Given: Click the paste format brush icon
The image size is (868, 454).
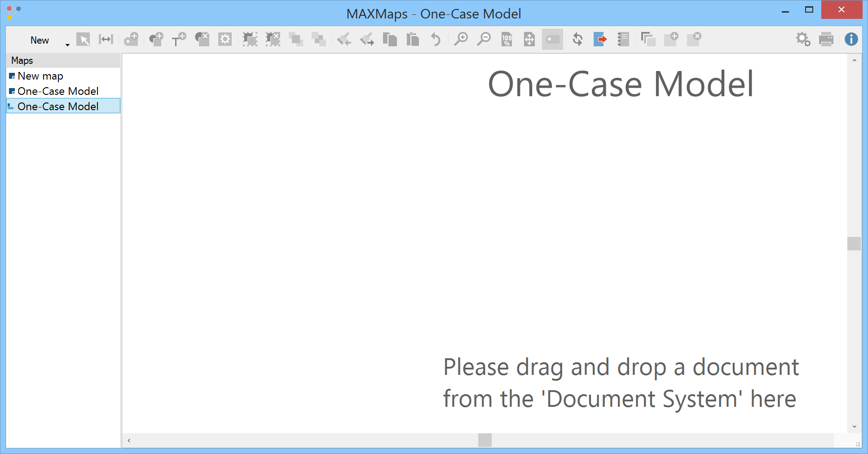Looking at the screenshot, I should pos(367,40).
